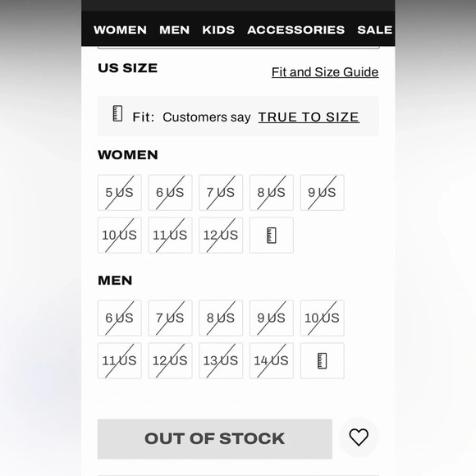
Task: Click the ruler icon beside Fit label
Action: (x=117, y=113)
